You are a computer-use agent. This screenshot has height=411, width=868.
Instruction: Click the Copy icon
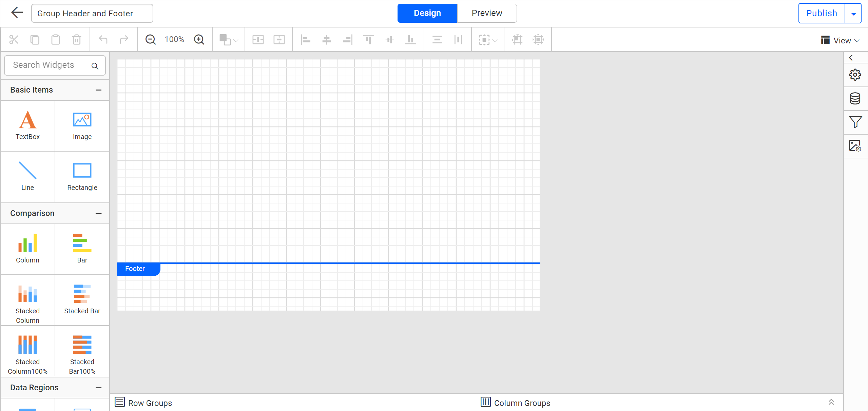pos(35,39)
